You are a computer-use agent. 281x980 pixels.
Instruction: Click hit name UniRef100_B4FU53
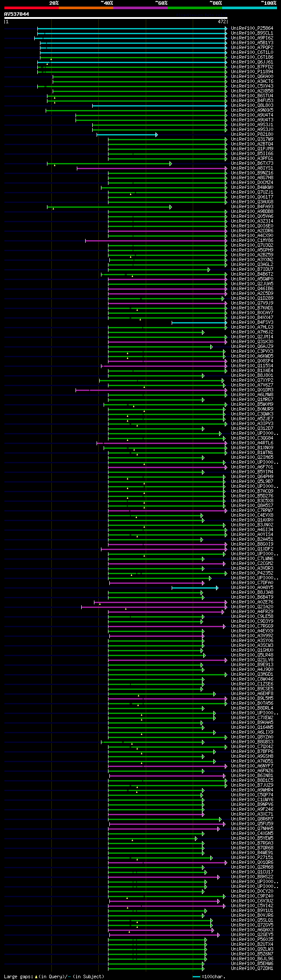(252, 101)
